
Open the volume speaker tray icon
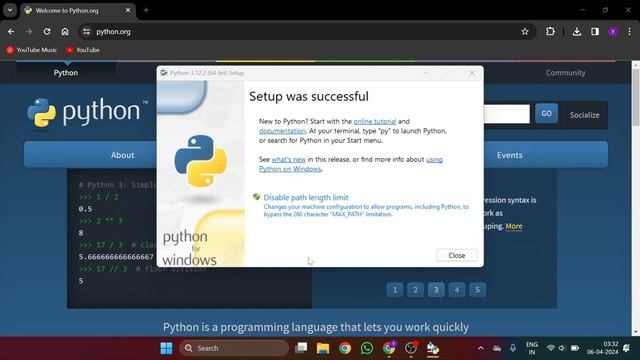pyautogui.click(x=562, y=348)
